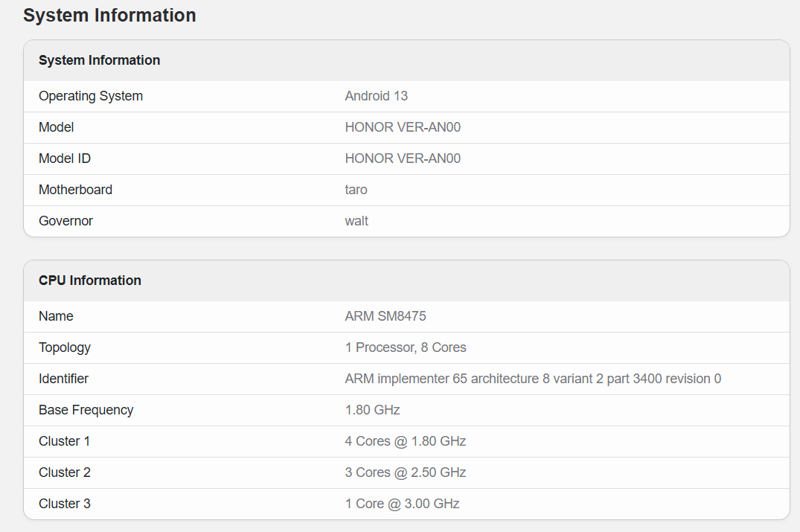The width and height of the screenshot is (800, 532).
Task: Click the 1.80 GHz base frequency value
Action: [x=372, y=410]
